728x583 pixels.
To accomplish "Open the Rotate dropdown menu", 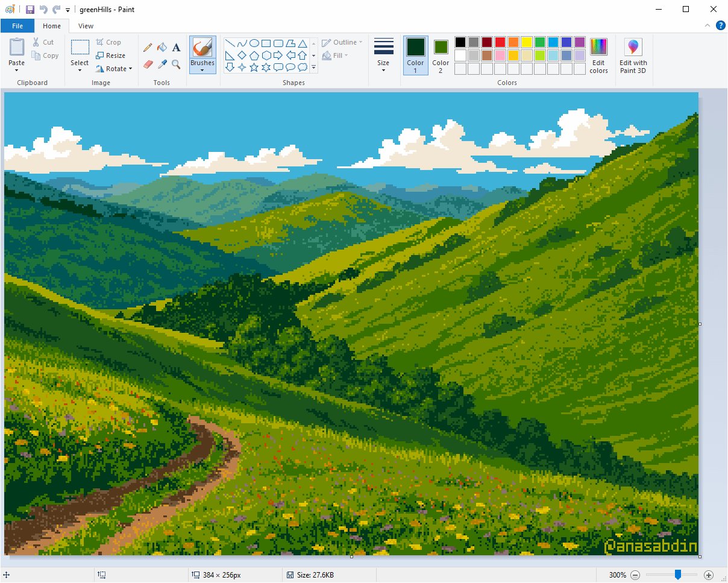I will 114,69.
